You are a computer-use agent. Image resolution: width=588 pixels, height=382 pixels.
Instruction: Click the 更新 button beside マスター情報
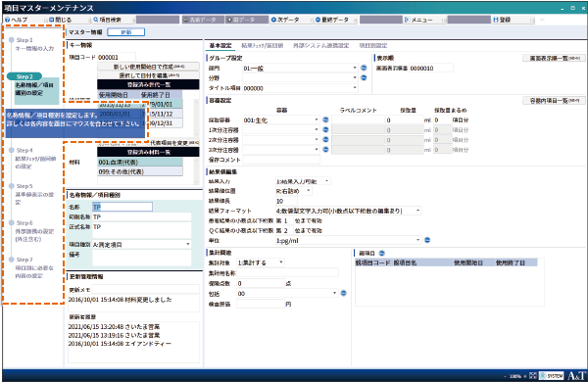[126, 32]
